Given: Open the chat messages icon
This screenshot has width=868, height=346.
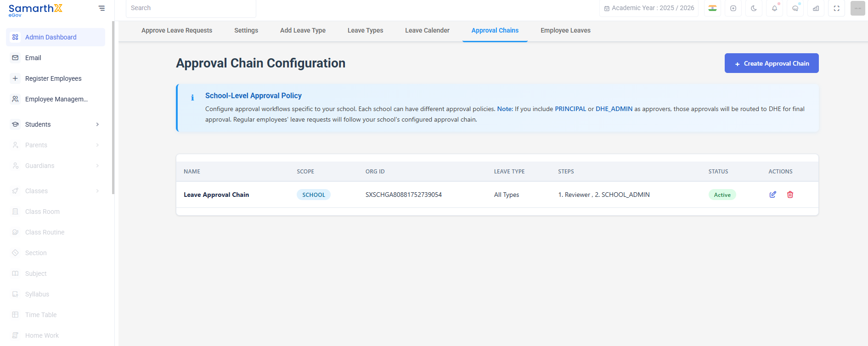Looking at the screenshot, I should (x=795, y=8).
